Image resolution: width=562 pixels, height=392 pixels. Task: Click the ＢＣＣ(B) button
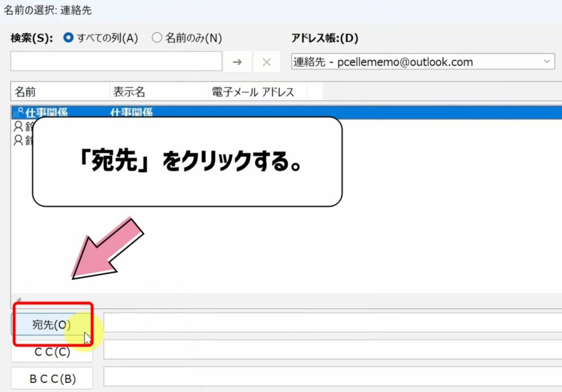(52, 378)
